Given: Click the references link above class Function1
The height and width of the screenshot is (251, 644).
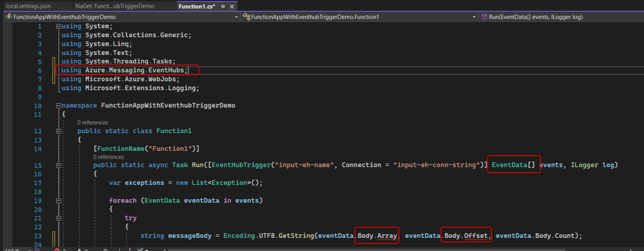Looking at the screenshot, I should coord(92,122).
